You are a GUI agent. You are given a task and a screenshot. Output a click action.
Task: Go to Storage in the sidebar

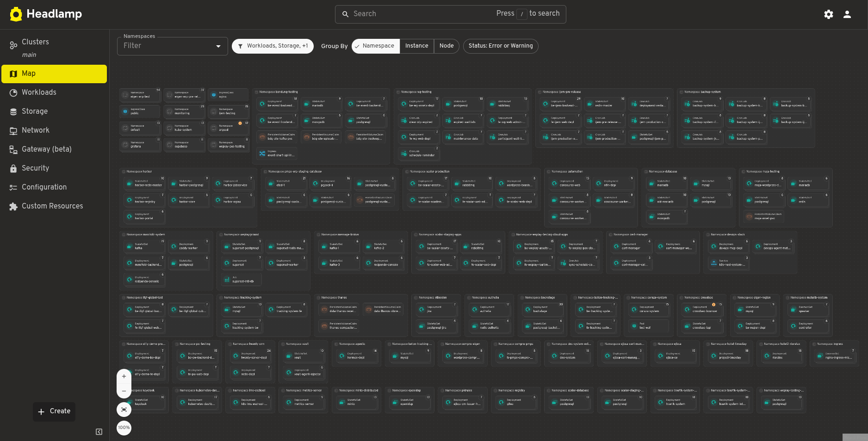click(54, 111)
